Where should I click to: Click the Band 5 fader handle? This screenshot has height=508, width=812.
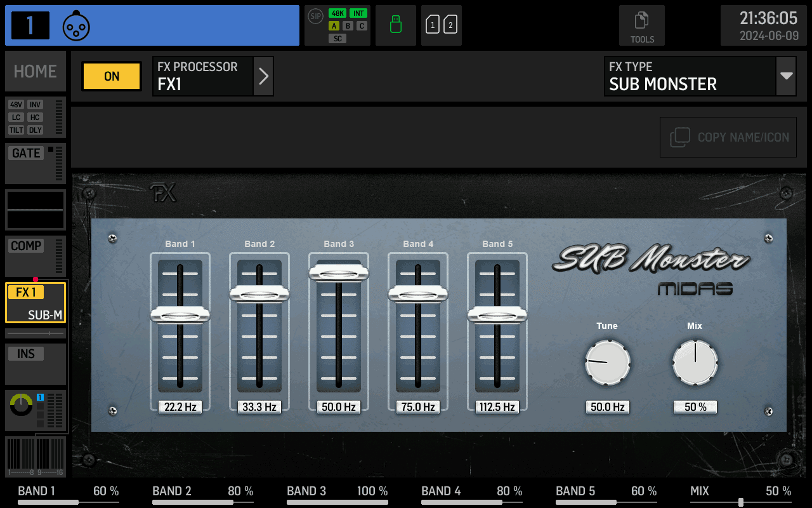tap(497, 315)
